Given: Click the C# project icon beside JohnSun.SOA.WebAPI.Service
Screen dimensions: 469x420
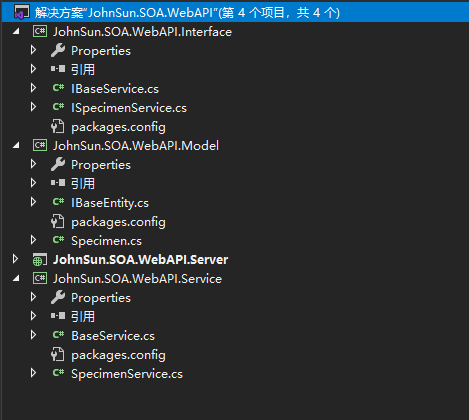Looking at the screenshot, I should click(40, 278).
